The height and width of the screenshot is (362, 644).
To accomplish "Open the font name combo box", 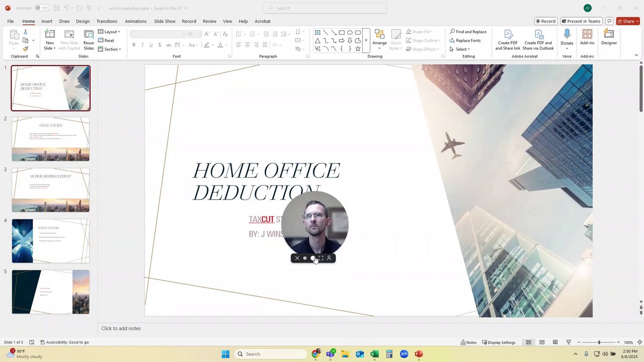I will (157, 34).
